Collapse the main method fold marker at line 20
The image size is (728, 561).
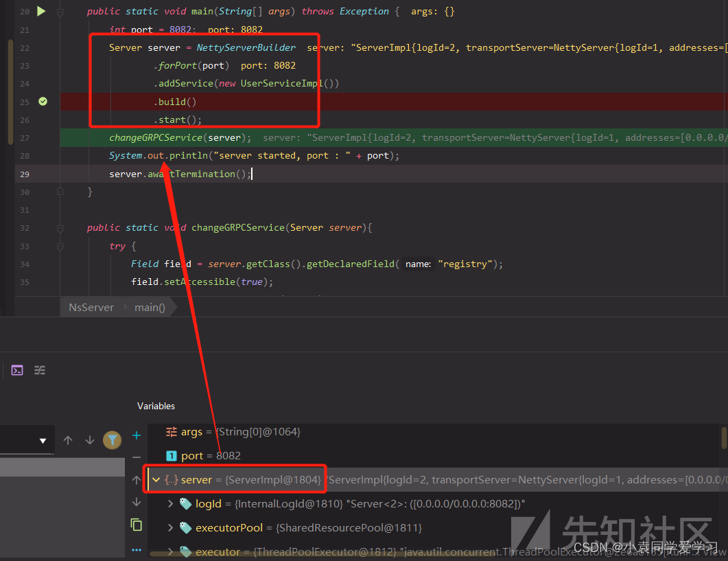60,12
